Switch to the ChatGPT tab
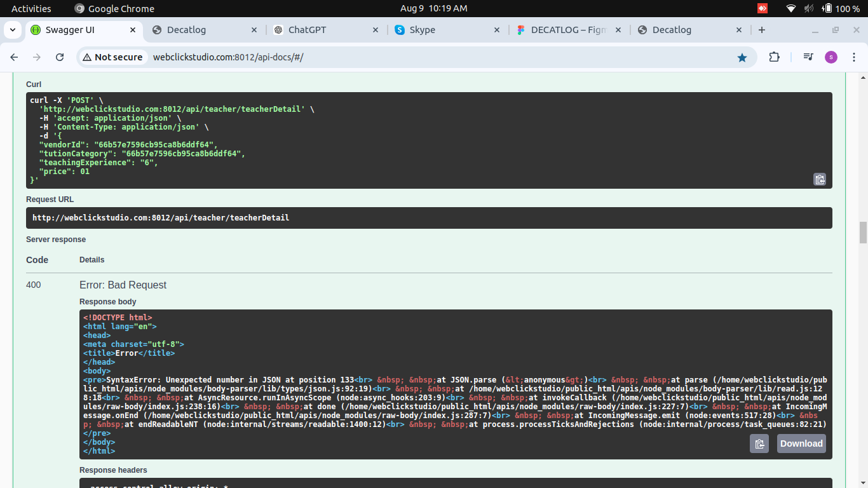Viewport: 868px width, 488px height. click(307, 30)
